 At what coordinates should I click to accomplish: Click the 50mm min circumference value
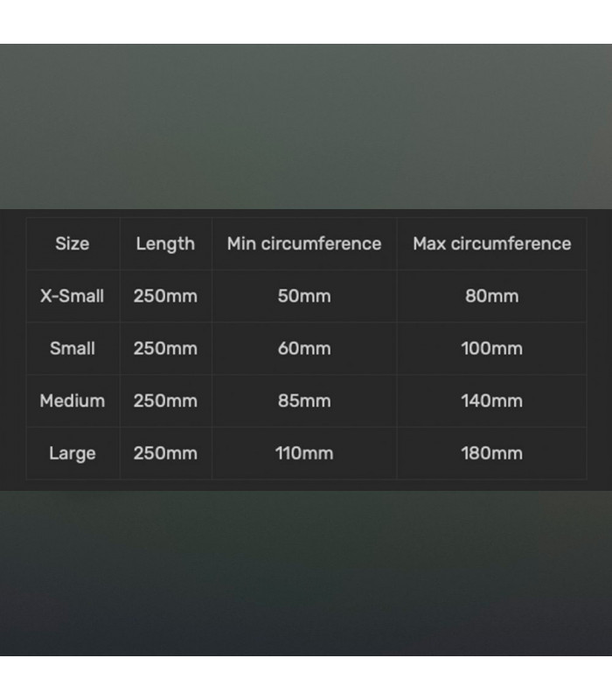click(304, 296)
